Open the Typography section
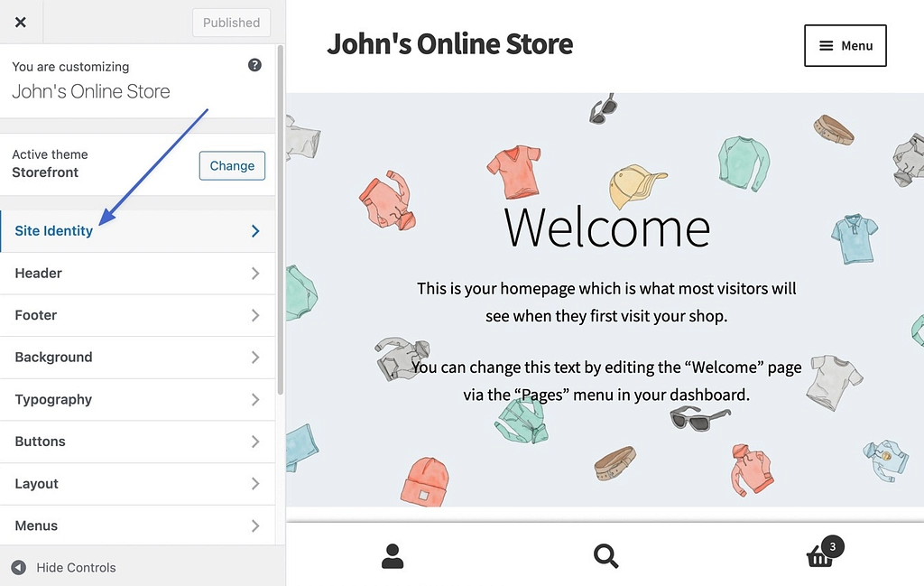Screen dimensions: 924x586 (x=137, y=400)
